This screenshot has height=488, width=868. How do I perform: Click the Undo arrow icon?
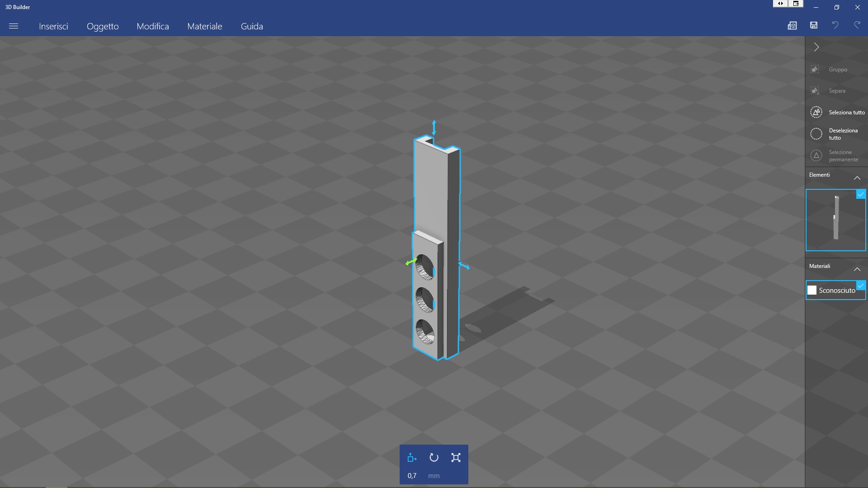tap(835, 25)
